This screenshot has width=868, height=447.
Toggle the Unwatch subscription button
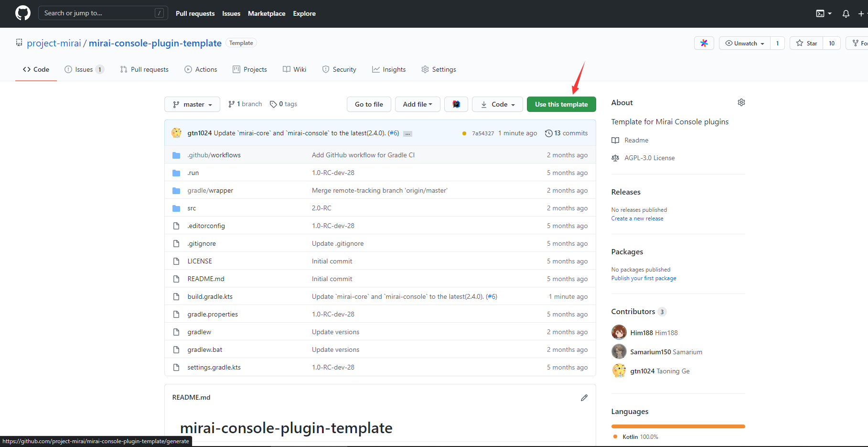[x=744, y=43]
